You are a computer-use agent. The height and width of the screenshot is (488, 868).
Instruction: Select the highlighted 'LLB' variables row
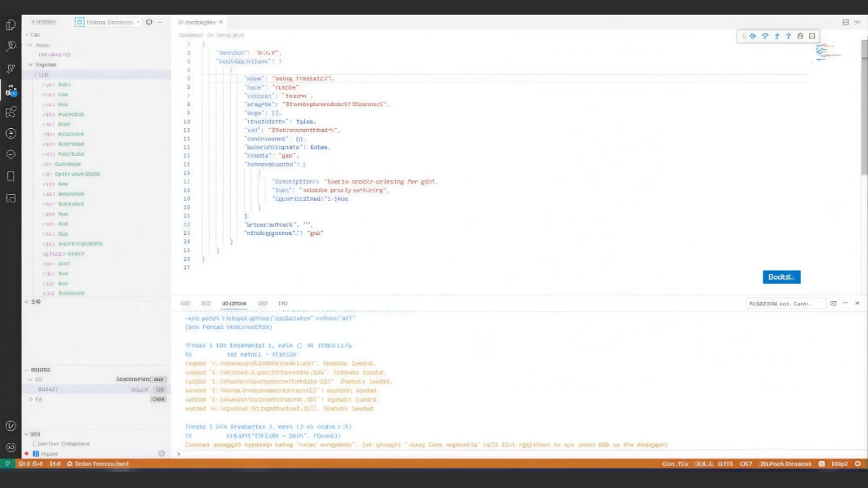(x=96, y=75)
